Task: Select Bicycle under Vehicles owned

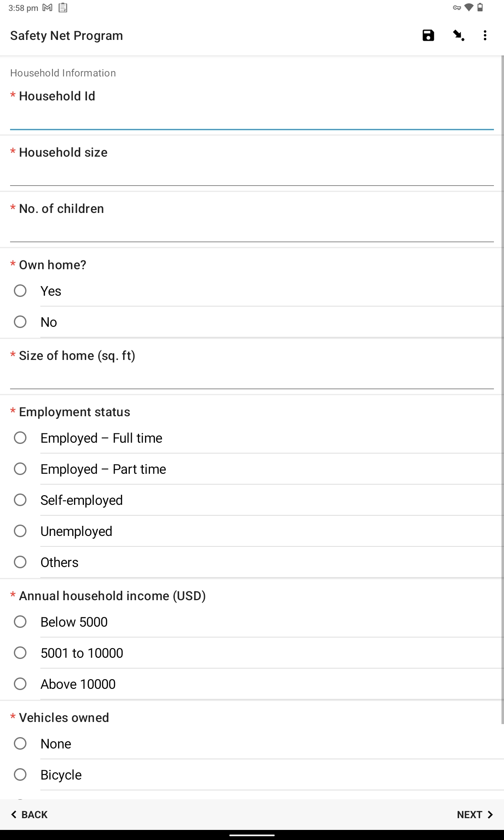Action: [20, 774]
